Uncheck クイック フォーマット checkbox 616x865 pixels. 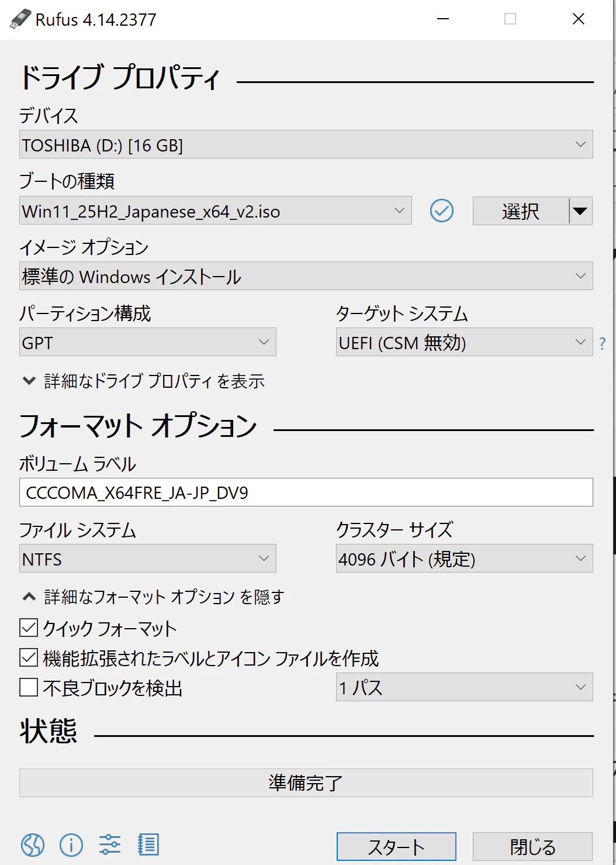click(29, 628)
